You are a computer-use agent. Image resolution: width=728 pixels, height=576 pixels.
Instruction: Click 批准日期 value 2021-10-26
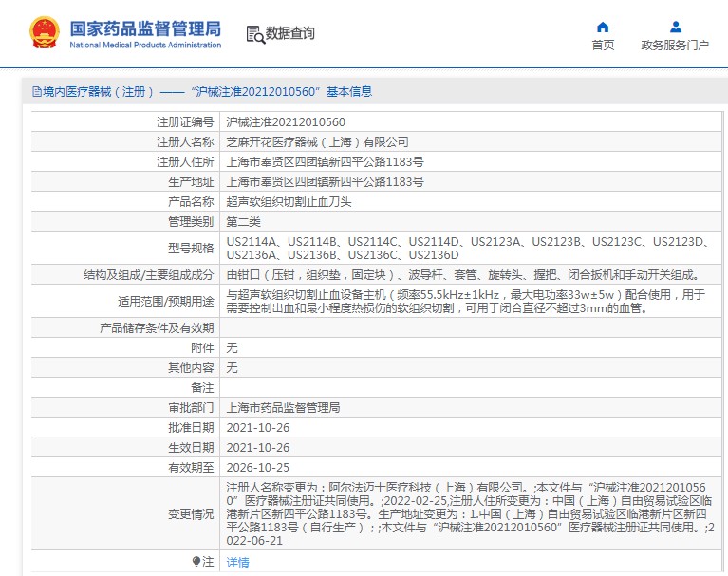pyautogui.click(x=257, y=428)
